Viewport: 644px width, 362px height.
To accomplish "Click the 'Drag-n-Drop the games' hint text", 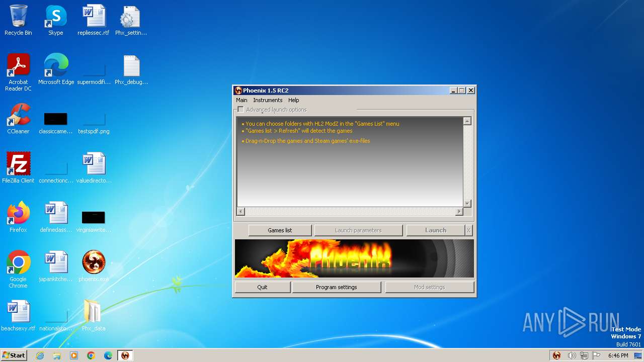I will (x=307, y=141).
